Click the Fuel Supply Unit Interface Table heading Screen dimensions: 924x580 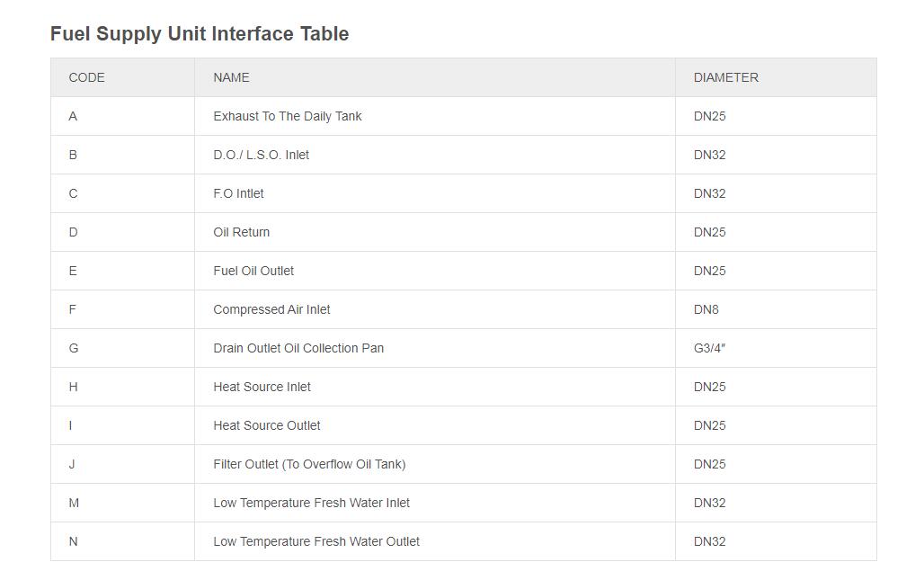tap(200, 34)
